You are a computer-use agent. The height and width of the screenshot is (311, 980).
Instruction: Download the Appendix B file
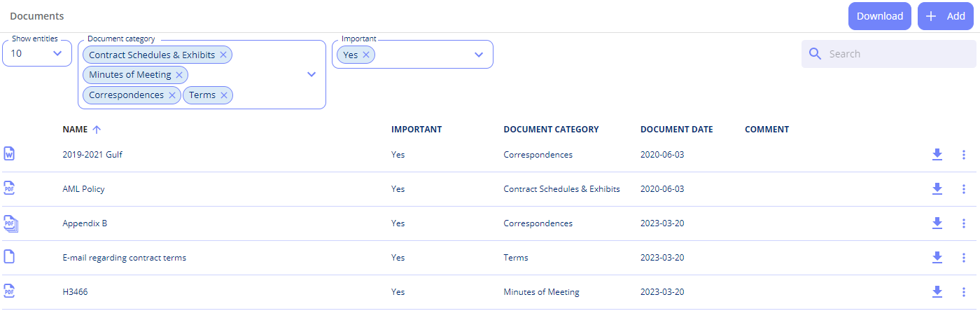[937, 223]
